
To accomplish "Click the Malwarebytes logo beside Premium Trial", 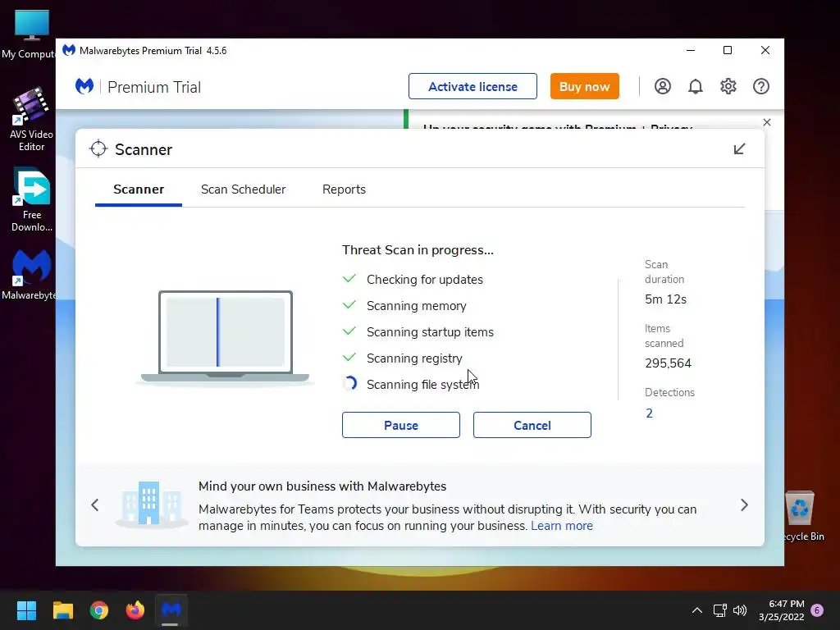I will (84, 86).
